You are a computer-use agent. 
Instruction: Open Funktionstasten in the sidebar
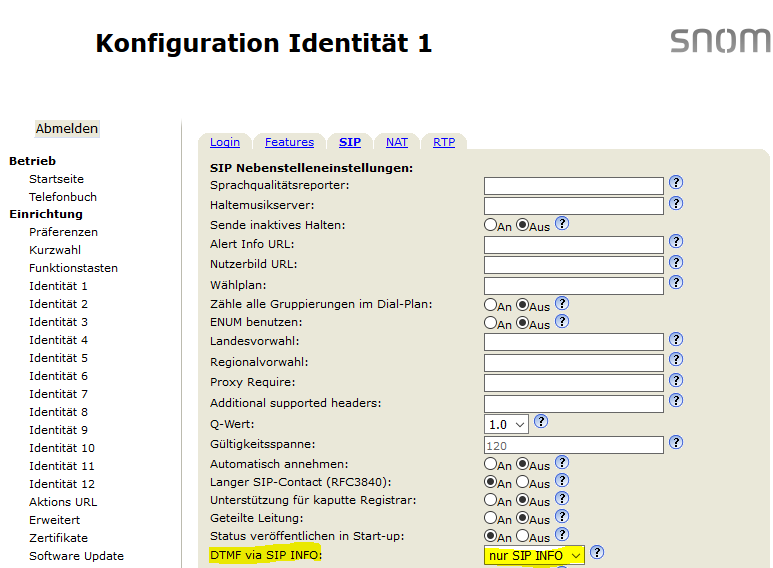(x=73, y=268)
